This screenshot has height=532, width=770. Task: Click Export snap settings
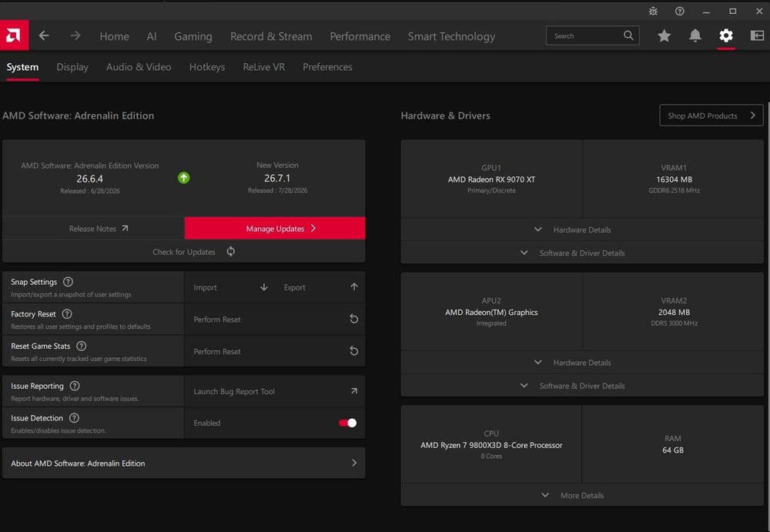pos(320,287)
